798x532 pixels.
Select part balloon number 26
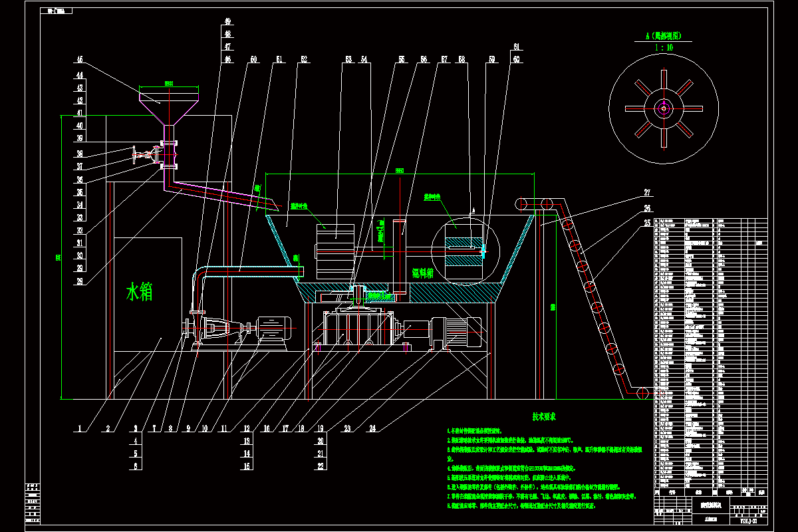[x=646, y=208]
